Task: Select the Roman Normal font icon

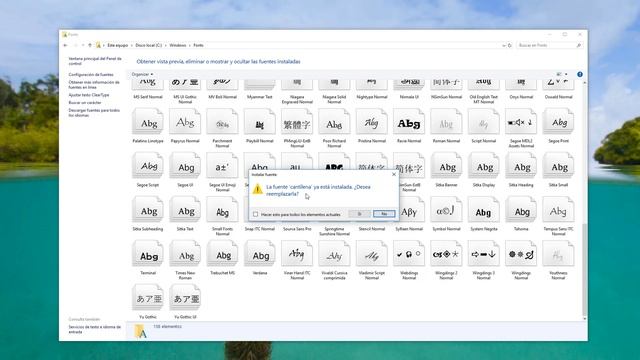Action: pyautogui.click(x=446, y=122)
